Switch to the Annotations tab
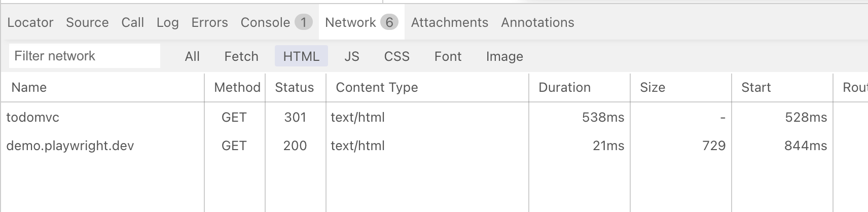868x212 pixels. click(x=537, y=22)
